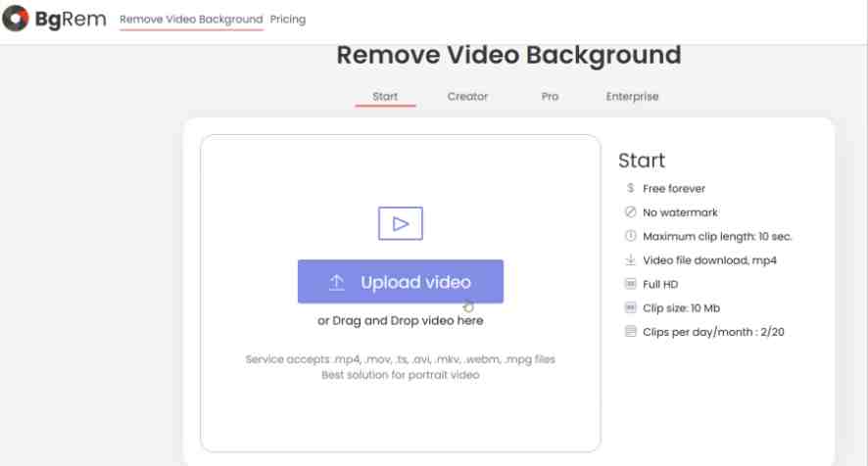Click 'Clips per day/month : 2/20' text
This screenshot has width=868, height=466.
point(713,332)
